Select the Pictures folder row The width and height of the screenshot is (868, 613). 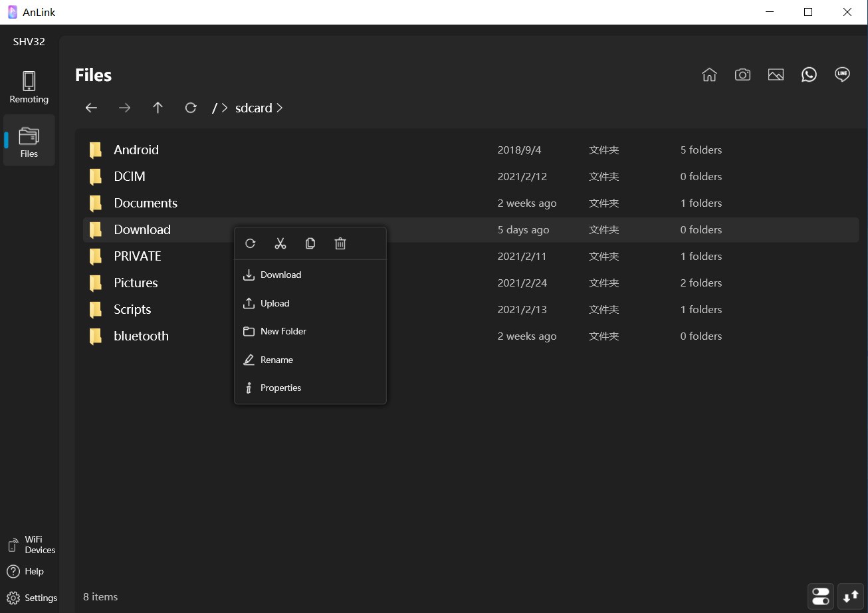tap(136, 283)
